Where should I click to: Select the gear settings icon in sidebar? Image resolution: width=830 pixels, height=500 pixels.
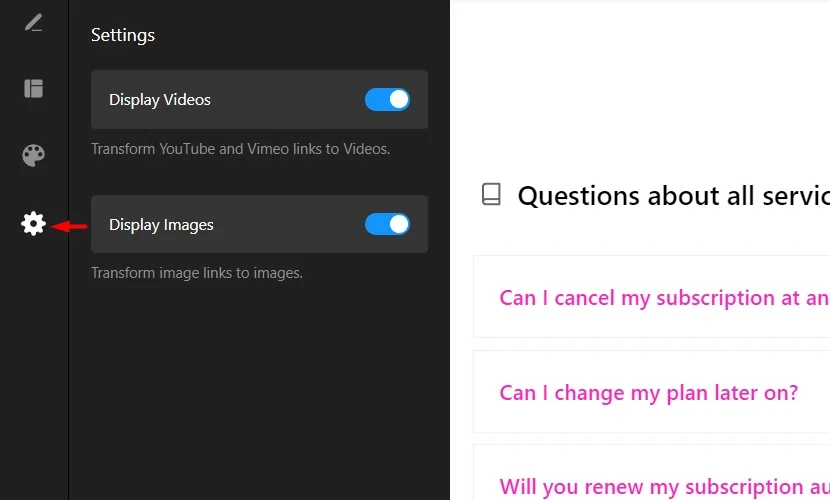(x=33, y=224)
